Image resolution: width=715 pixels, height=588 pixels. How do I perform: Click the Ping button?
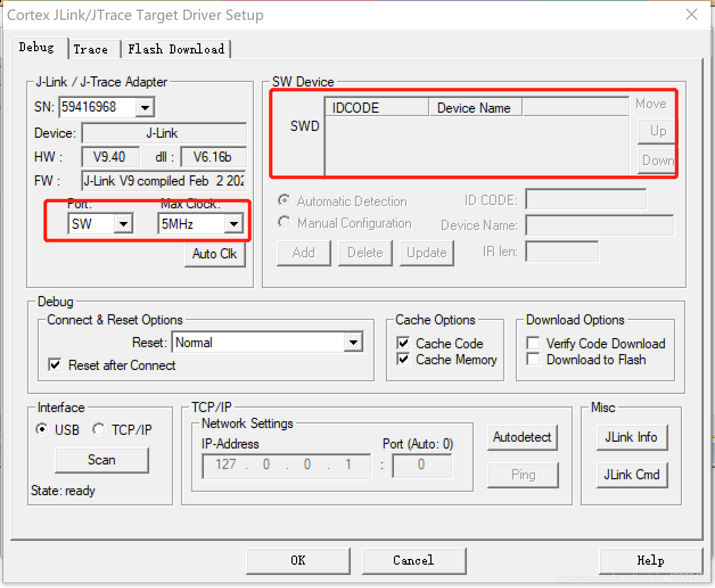(523, 475)
